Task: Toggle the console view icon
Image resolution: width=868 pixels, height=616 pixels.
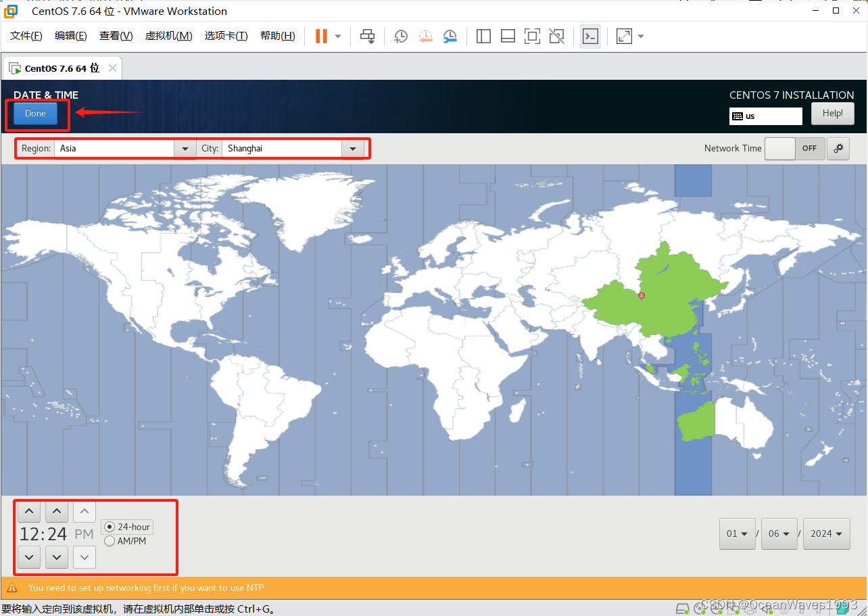Action: coord(590,36)
